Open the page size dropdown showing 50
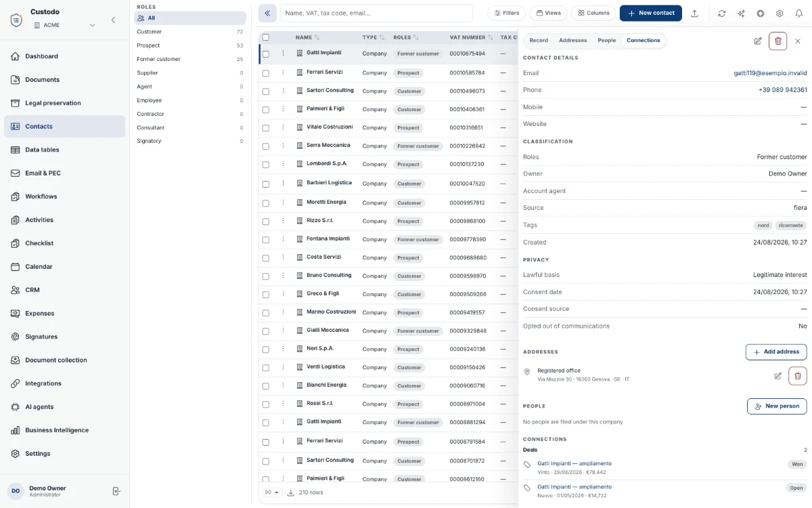Screen dimensions: 812x508 point(273,492)
